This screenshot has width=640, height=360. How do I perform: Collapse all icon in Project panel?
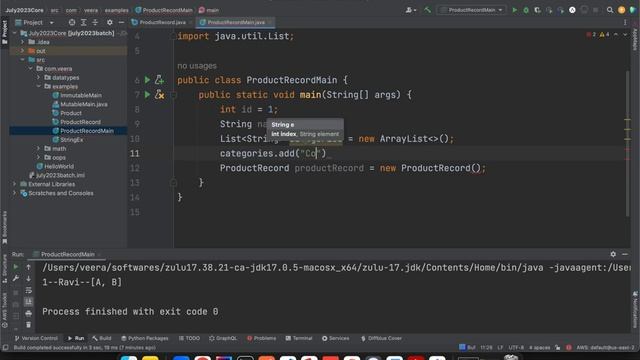click(95, 22)
